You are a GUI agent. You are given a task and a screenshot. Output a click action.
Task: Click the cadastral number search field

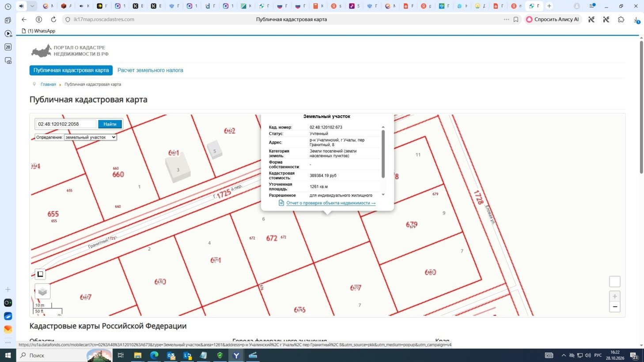(x=66, y=124)
